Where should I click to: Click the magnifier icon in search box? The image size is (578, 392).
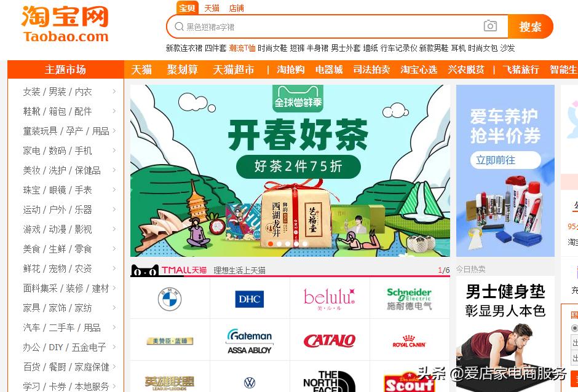pyautogui.click(x=179, y=26)
